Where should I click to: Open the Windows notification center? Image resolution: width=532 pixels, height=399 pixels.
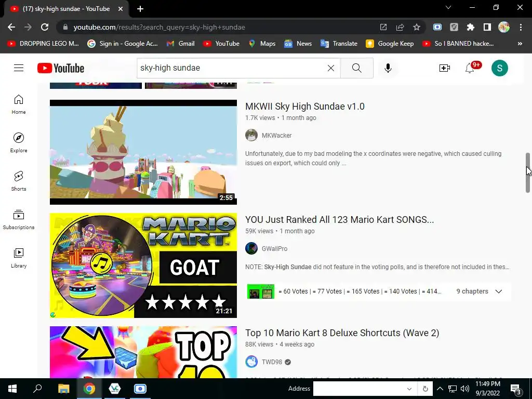(516, 389)
